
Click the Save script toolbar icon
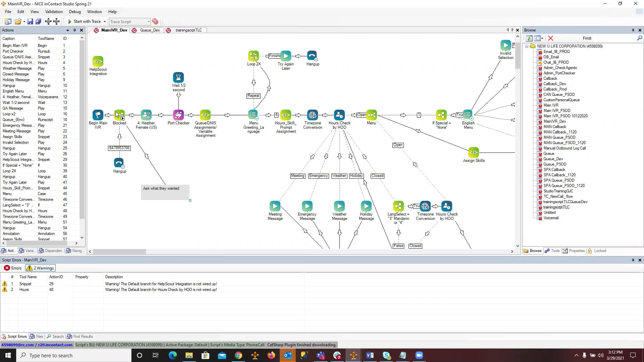pos(30,21)
